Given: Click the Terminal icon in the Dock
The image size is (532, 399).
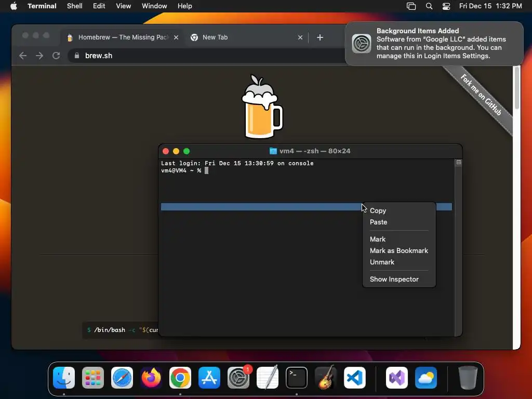Looking at the screenshot, I should click(297, 377).
